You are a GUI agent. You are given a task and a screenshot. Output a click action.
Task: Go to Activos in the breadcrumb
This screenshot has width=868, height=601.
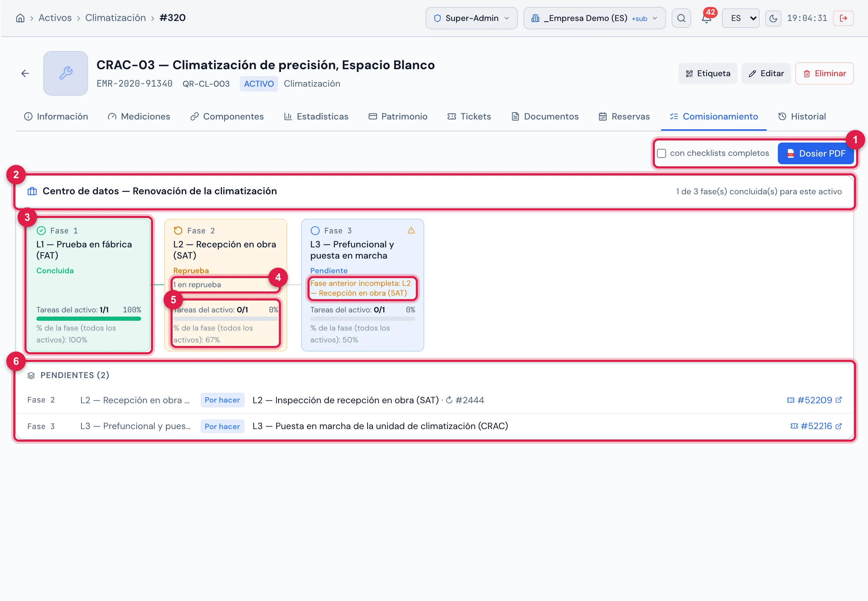(x=55, y=18)
